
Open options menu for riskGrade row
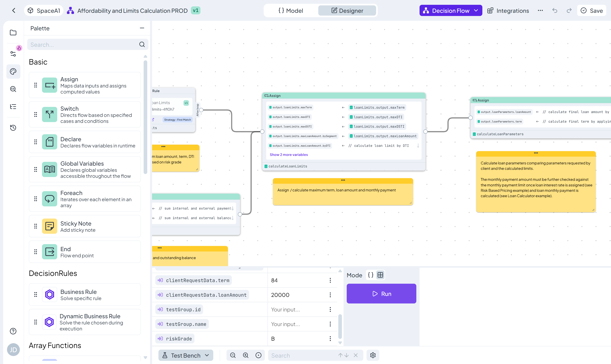[330, 338]
